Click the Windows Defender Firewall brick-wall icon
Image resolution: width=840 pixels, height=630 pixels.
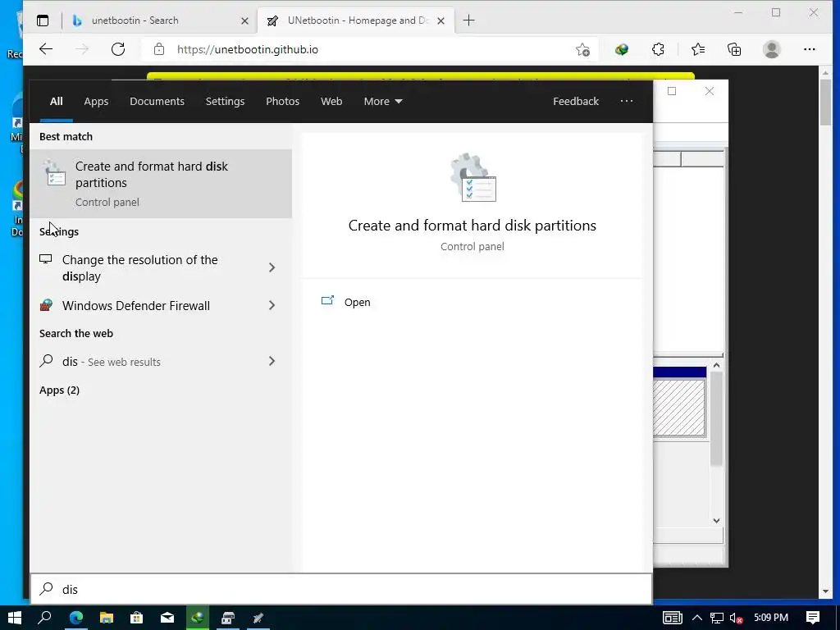(46, 305)
